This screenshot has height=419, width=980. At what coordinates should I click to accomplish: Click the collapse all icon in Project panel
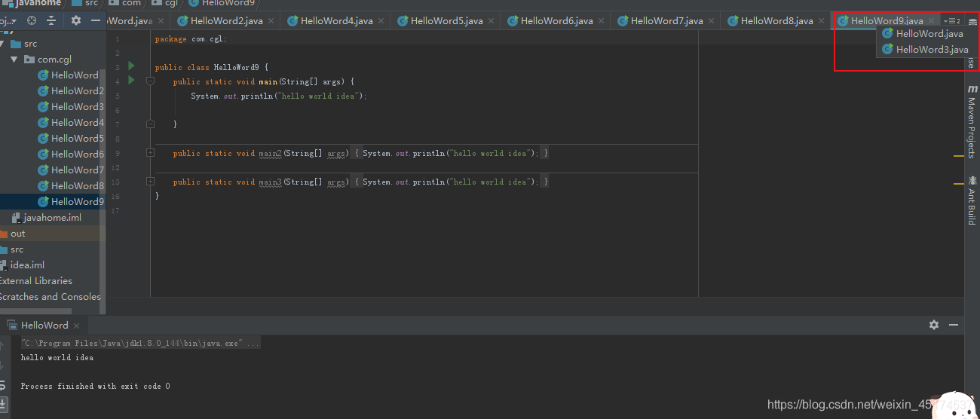[51, 20]
